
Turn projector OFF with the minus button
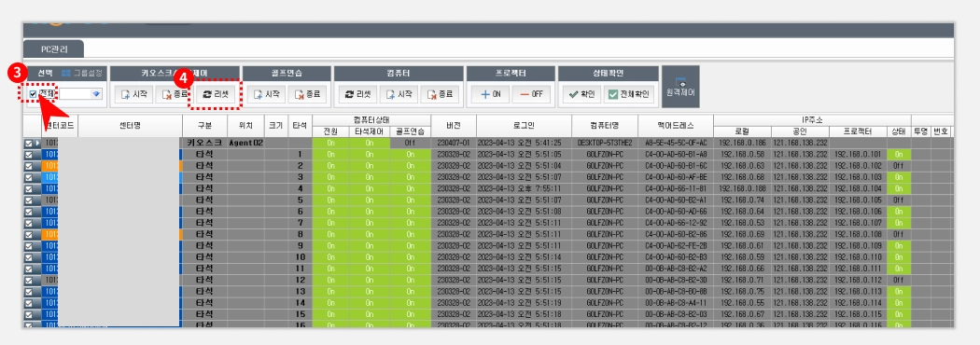[x=531, y=95]
